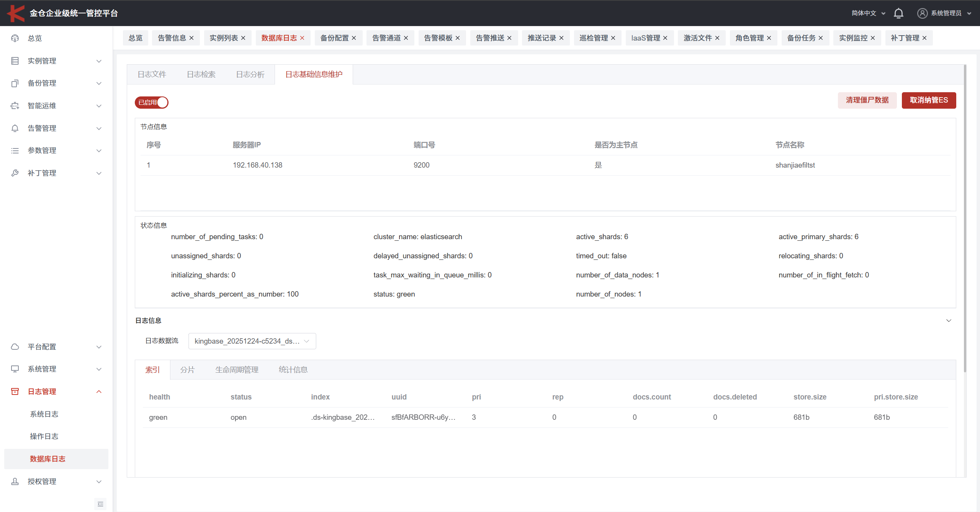This screenshot has width=980, height=512.
Task: Collapse the 日志信息 section chevron
Action: point(949,321)
